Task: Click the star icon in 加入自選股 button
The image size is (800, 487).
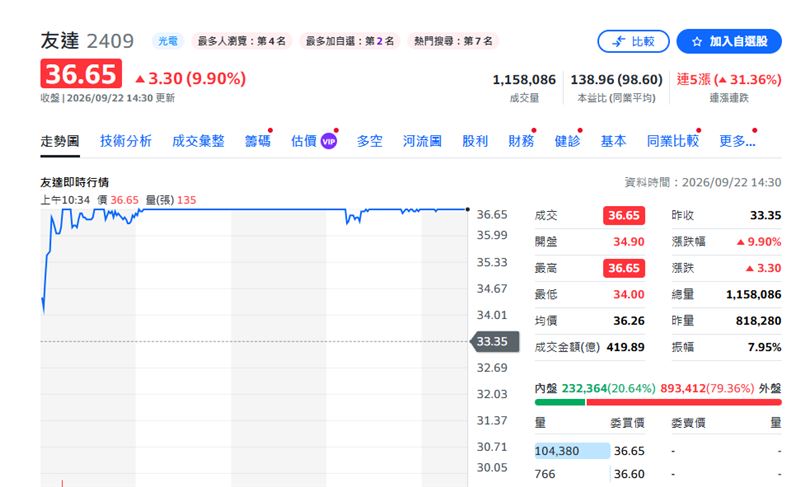Action: click(697, 42)
